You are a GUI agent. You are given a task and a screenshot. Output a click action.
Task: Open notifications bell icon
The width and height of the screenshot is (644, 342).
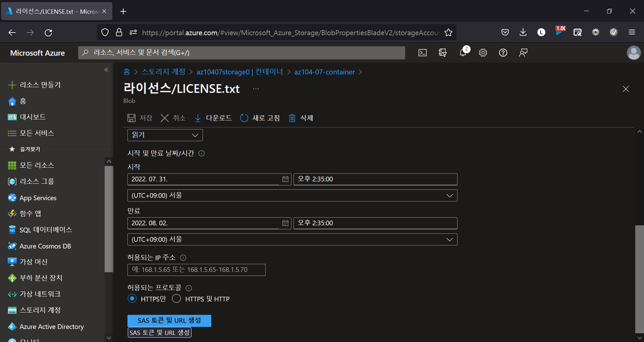(x=463, y=53)
